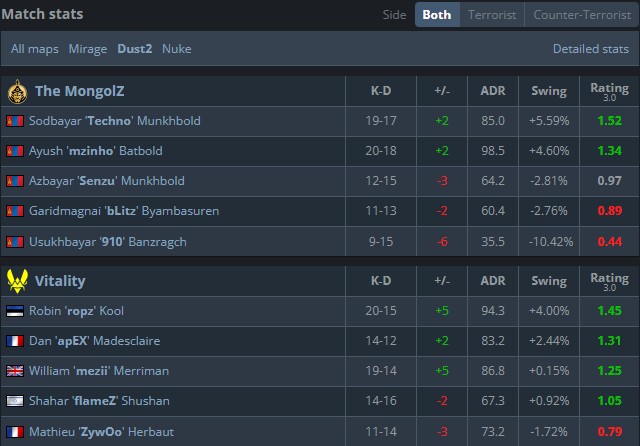Screen dimensions: 640x446
Task: Click The MongolZ team name link
Action: tap(78, 92)
